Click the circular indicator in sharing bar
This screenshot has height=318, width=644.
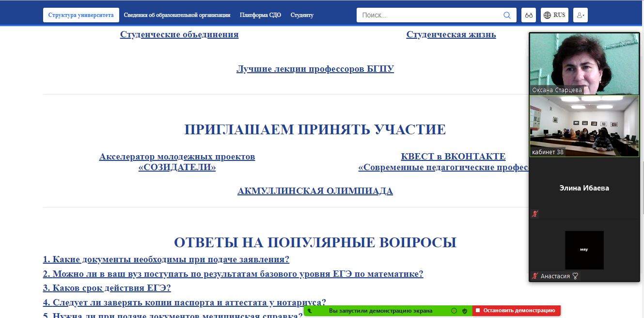pos(454,311)
